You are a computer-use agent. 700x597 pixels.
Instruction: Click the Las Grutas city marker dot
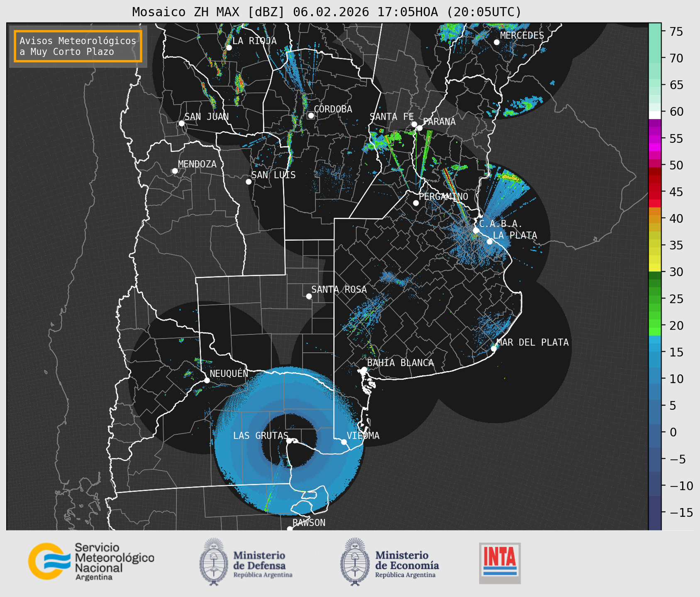pos(289,441)
